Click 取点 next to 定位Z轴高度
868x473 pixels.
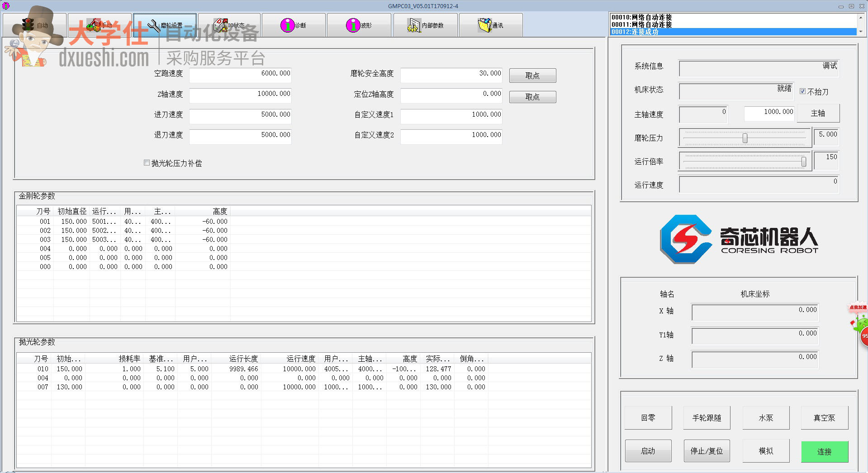(532, 97)
